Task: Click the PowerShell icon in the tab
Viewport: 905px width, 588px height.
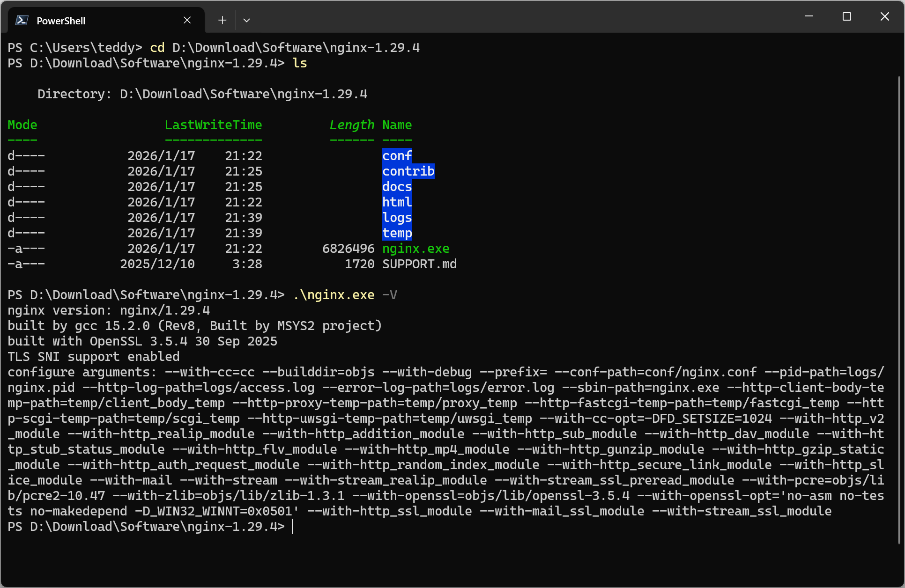Action: [22, 20]
